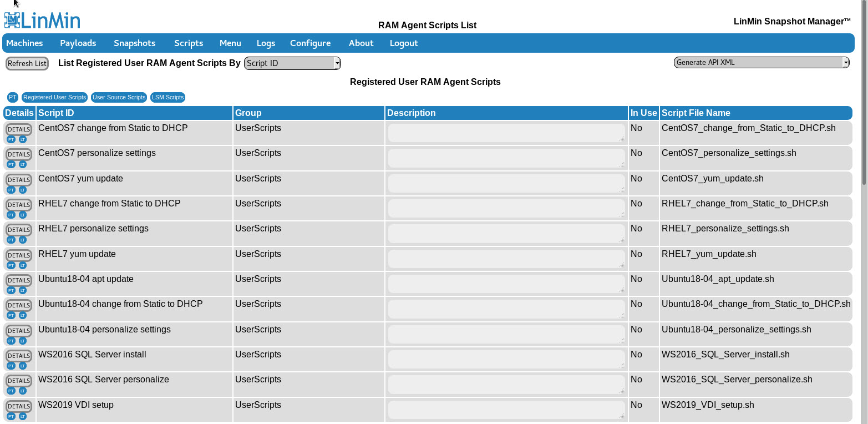The width and height of the screenshot is (868, 424).
Task: Click the PT badge above the table
Action: [13, 98]
